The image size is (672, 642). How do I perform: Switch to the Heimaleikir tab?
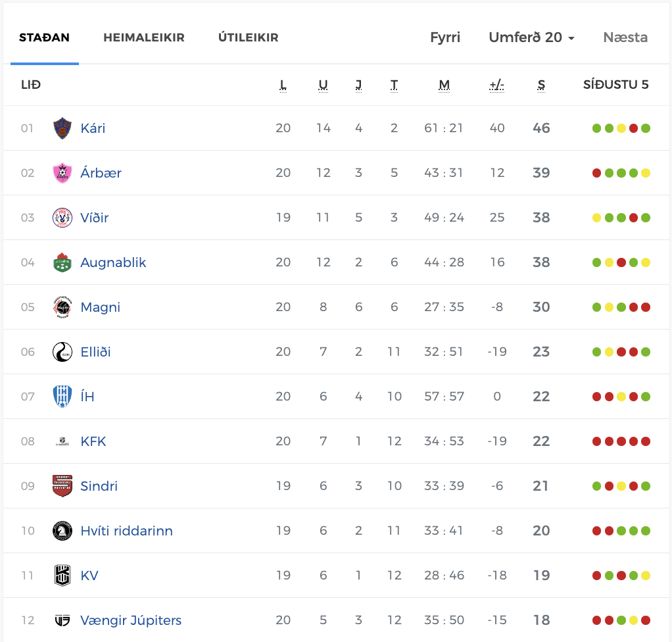[144, 37]
